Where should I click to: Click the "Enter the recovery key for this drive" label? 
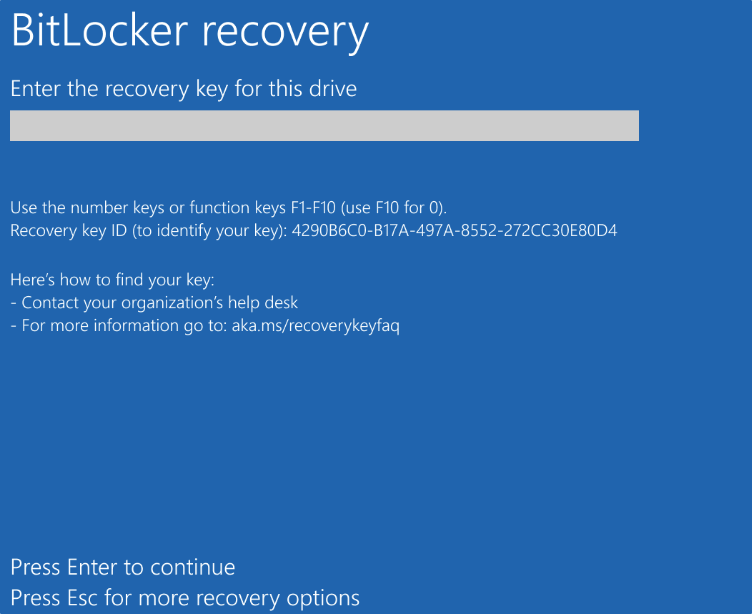point(183,89)
